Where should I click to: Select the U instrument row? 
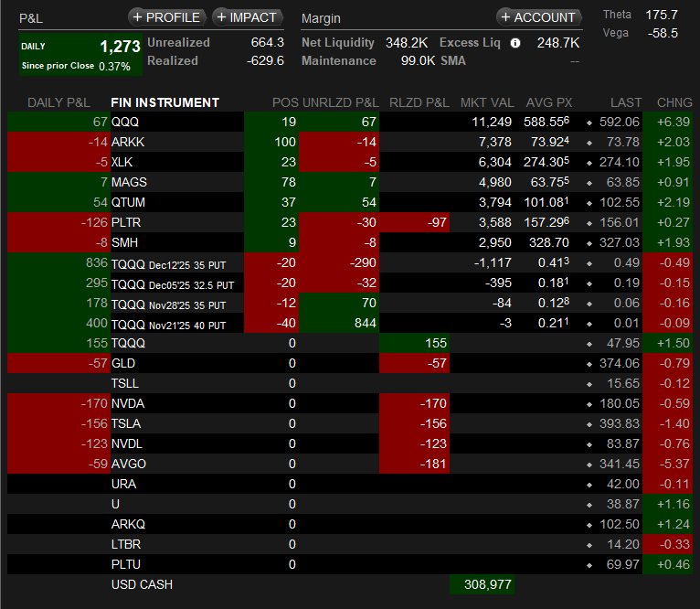coord(350,504)
